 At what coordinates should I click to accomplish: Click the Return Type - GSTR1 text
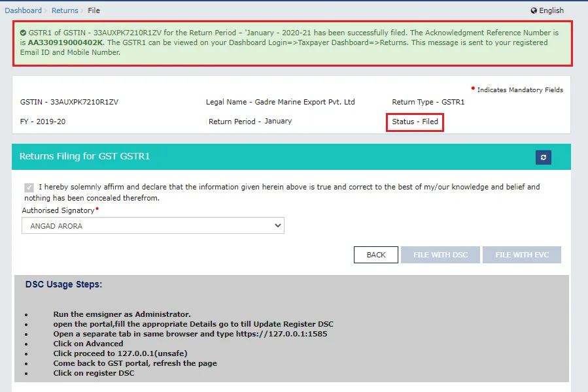pos(428,102)
